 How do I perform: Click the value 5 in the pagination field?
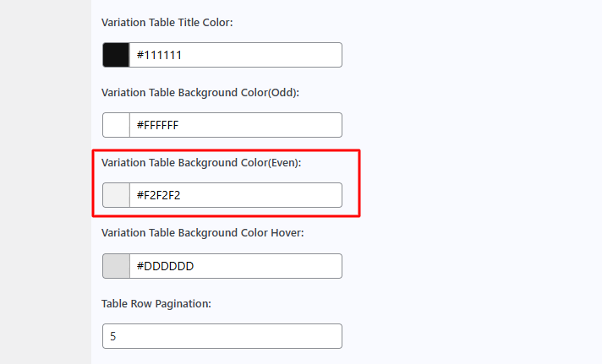(112, 336)
